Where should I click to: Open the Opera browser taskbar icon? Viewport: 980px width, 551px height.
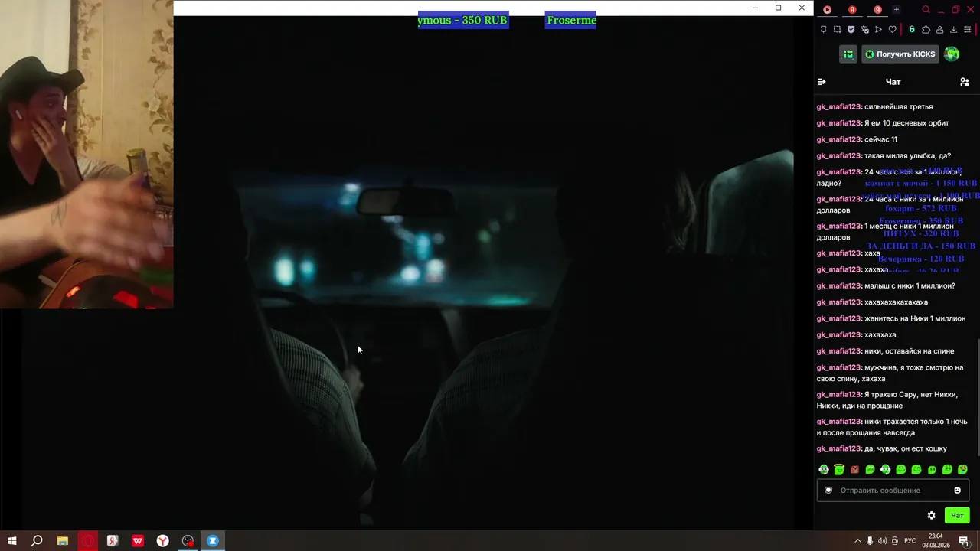pyautogui.click(x=88, y=541)
